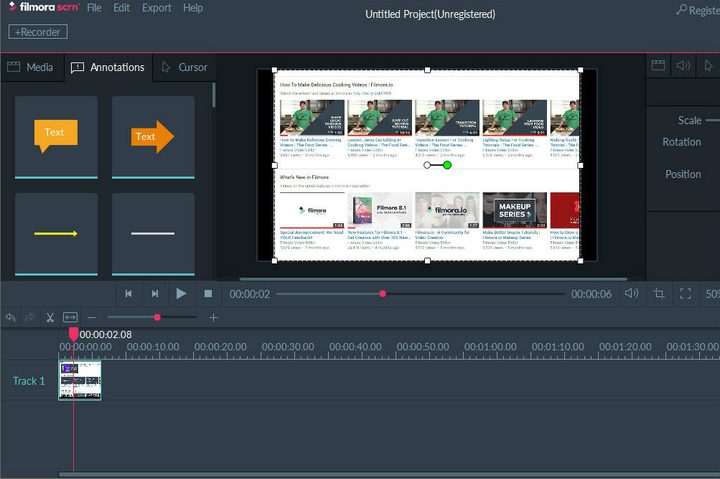Click the Track 1 label
The height and width of the screenshot is (479, 720).
coord(28,381)
